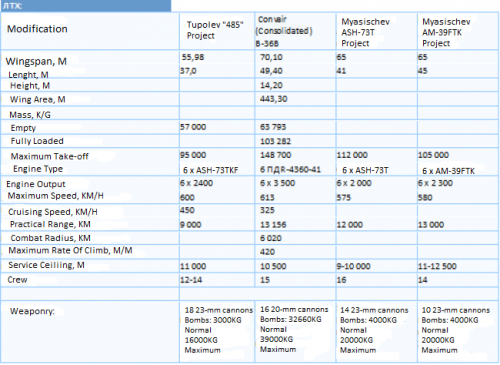Screen dimensions: 500x365
Task: Select the engine type 6 x AM-39FTK
Action: point(448,171)
